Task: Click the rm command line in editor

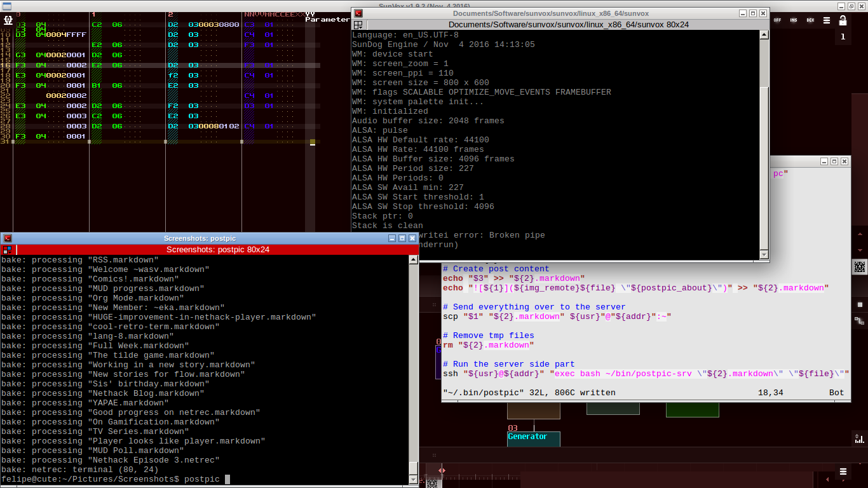Action: pos(489,345)
